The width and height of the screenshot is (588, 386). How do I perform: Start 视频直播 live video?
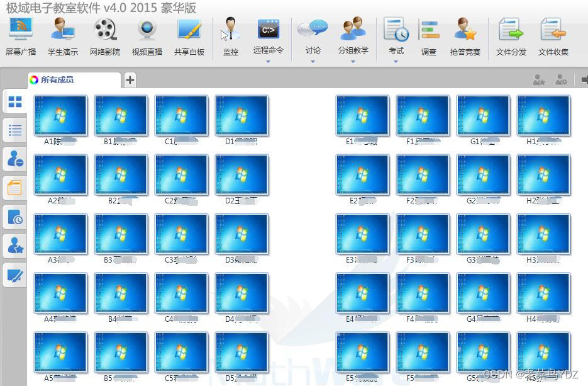147,37
